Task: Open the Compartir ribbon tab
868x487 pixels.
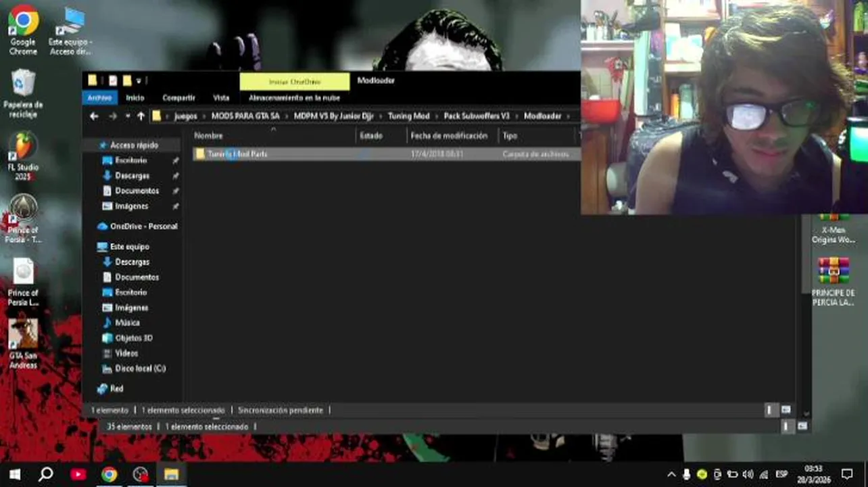Action: point(178,98)
